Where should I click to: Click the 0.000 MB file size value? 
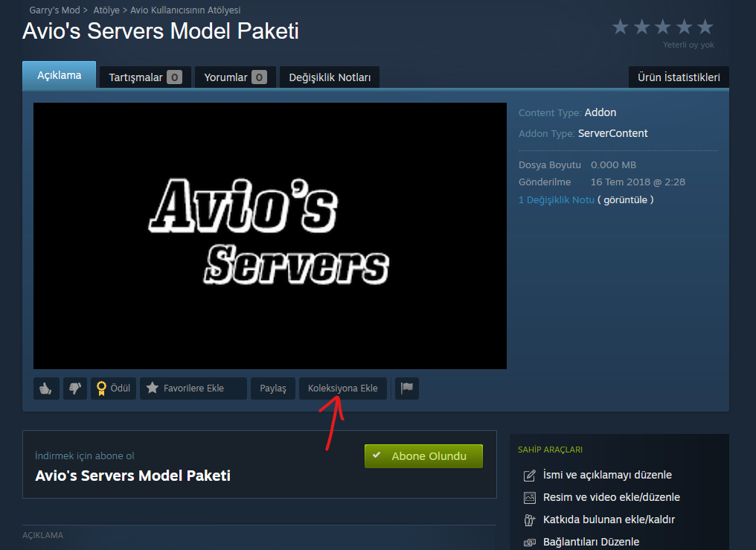(613, 165)
